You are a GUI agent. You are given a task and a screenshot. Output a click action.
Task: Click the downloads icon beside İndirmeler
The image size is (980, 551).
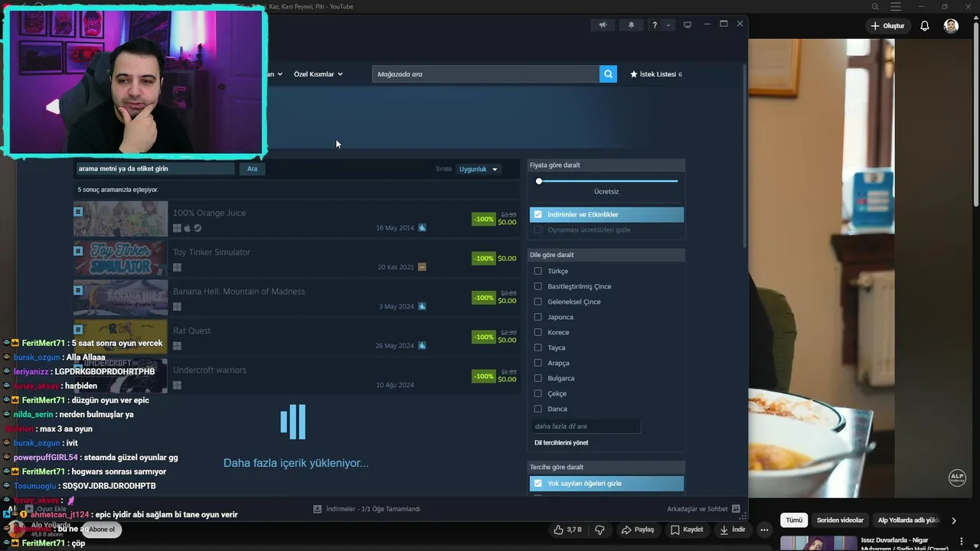pyautogui.click(x=317, y=509)
